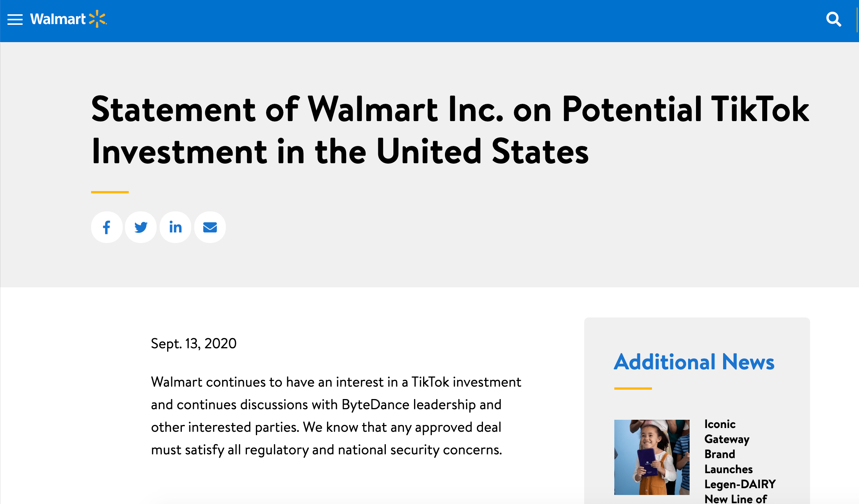Open the girl holding tablet thumbnail
This screenshot has width=859, height=504.
[652, 457]
